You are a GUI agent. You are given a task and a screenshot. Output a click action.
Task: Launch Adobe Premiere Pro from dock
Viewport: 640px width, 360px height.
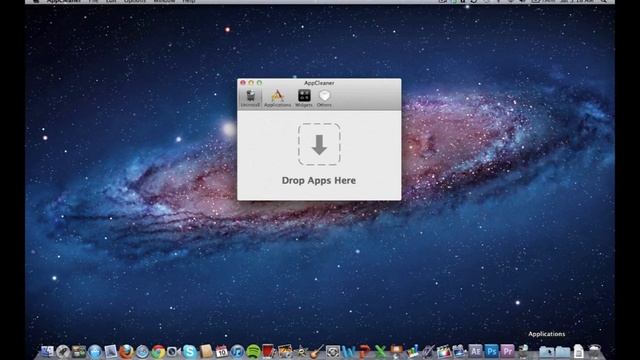click(x=507, y=351)
